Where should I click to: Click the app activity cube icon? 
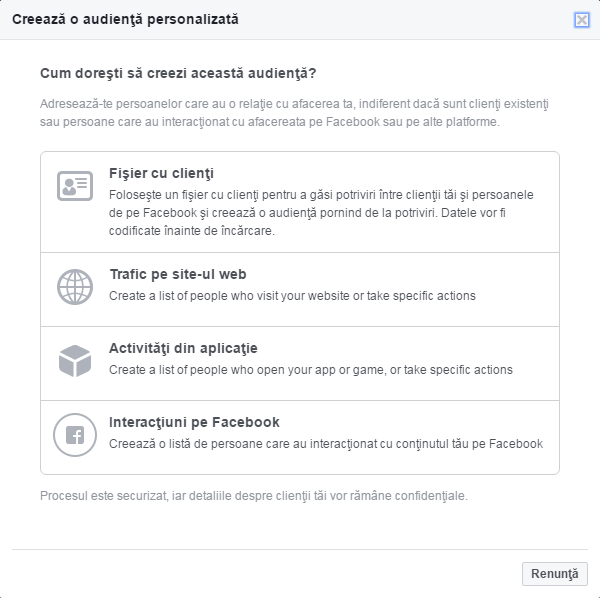click(75, 361)
